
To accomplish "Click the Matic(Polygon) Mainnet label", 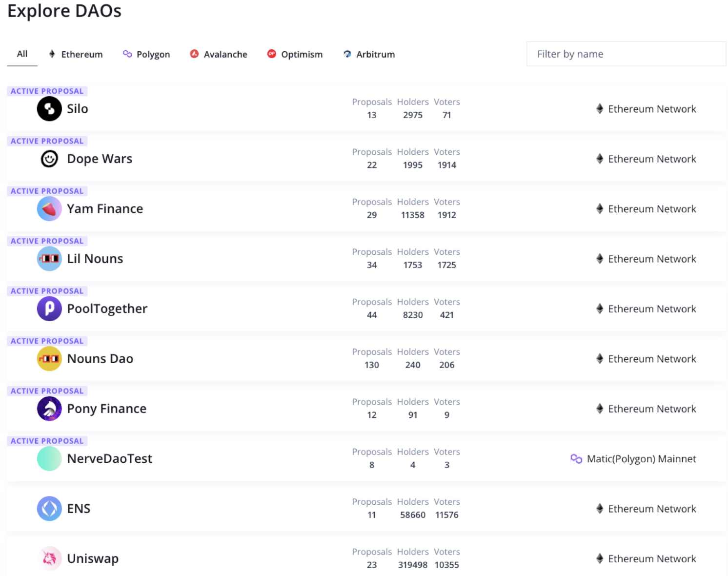I will point(641,459).
